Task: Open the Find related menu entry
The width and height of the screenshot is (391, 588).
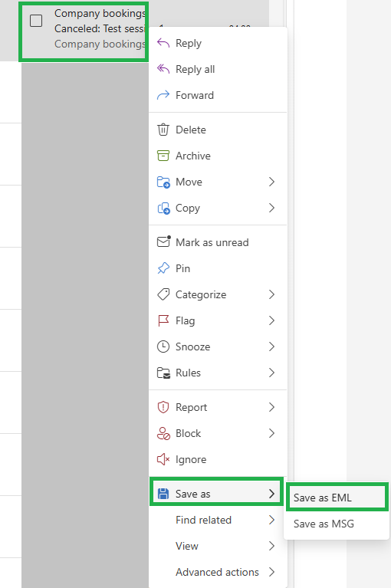Action: pyautogui.click(x=218, y=520)
